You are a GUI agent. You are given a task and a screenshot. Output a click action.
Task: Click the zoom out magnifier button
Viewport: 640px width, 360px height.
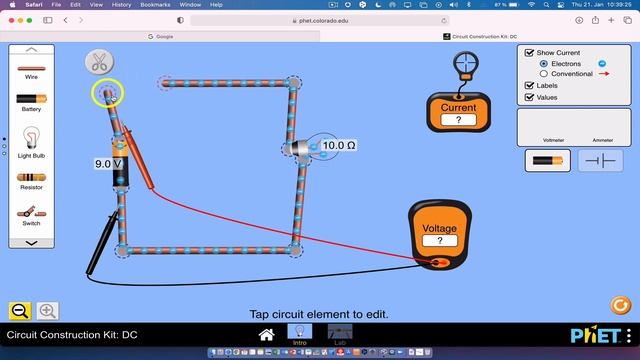20,311
